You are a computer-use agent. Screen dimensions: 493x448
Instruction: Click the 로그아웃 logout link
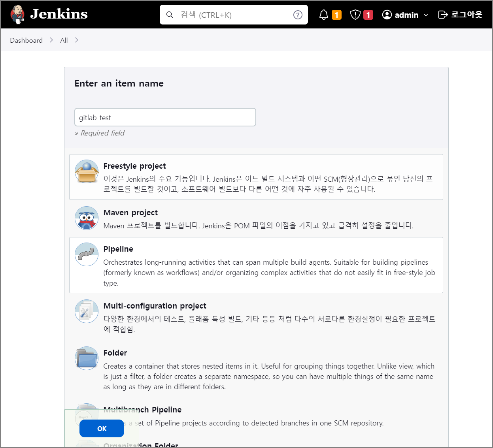(x=467, y=15)
